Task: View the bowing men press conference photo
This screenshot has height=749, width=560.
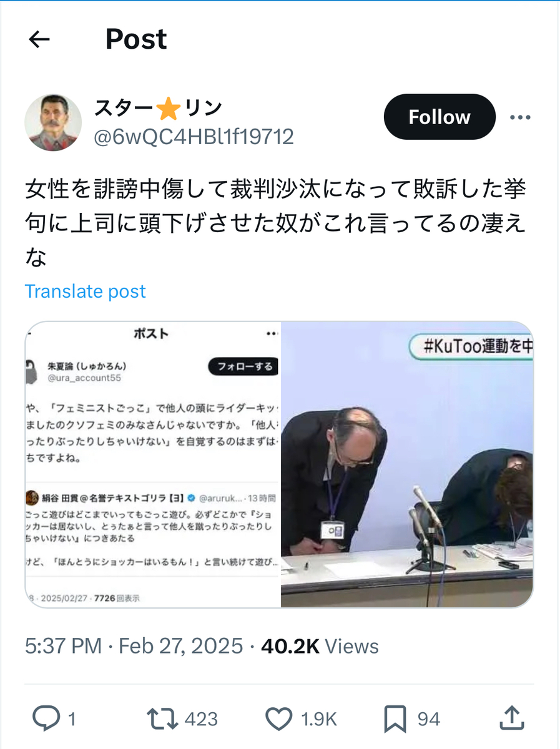Action: click(x=407, y=464)
